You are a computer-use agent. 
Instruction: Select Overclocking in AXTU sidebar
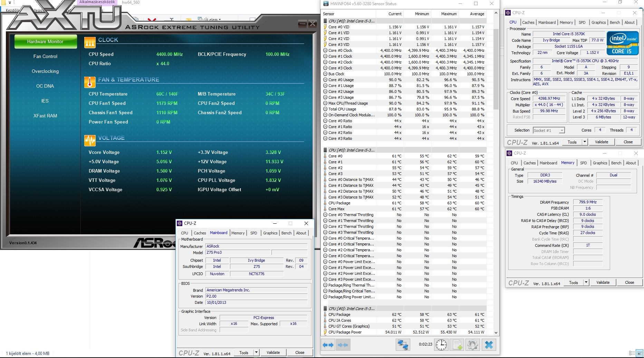click(x=45, y=71)
